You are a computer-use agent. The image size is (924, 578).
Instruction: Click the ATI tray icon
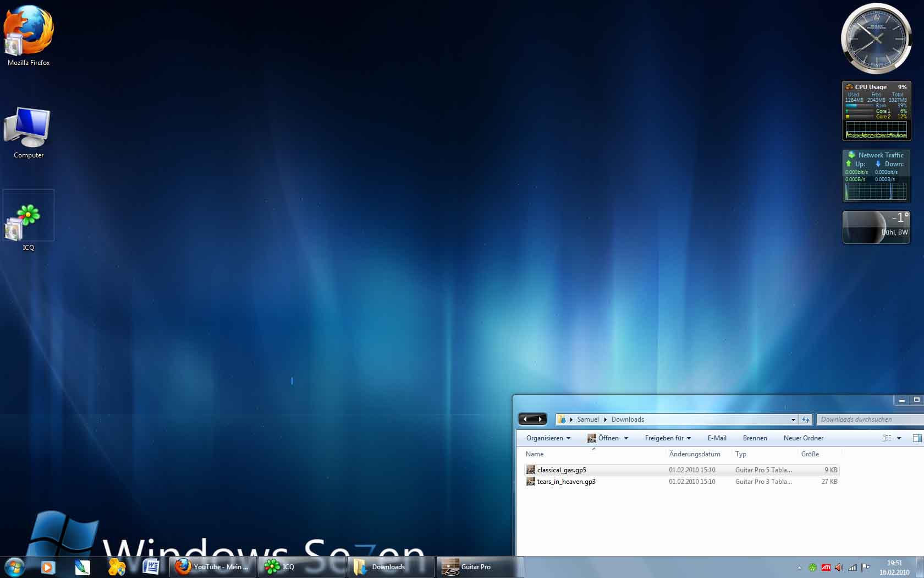826,568
